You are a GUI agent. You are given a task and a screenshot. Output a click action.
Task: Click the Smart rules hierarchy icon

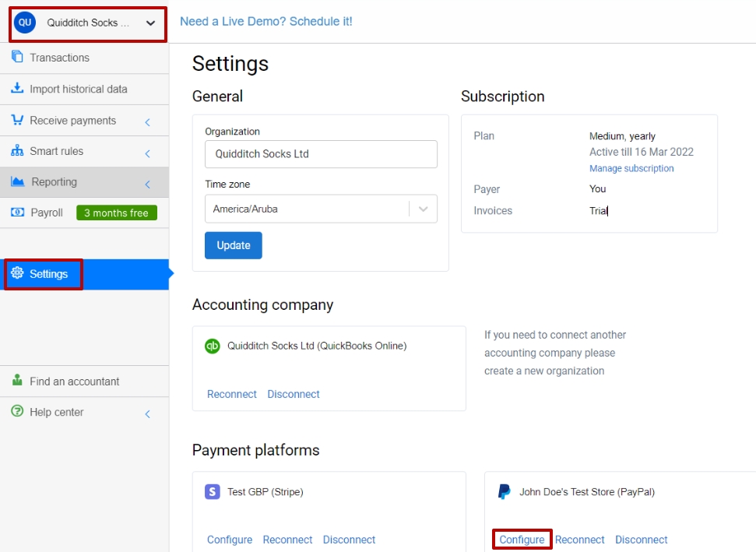[17, 150]
